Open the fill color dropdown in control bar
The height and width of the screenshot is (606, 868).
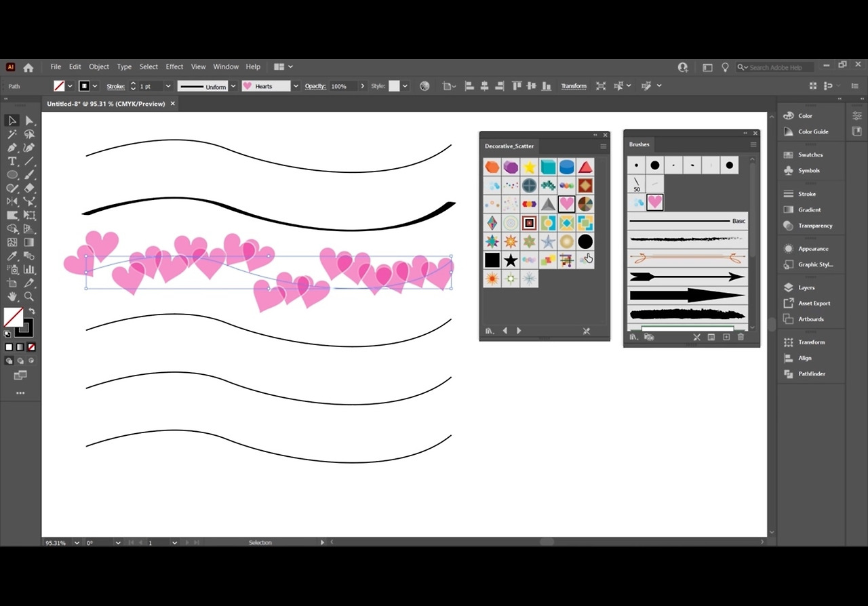click(70, 86)
